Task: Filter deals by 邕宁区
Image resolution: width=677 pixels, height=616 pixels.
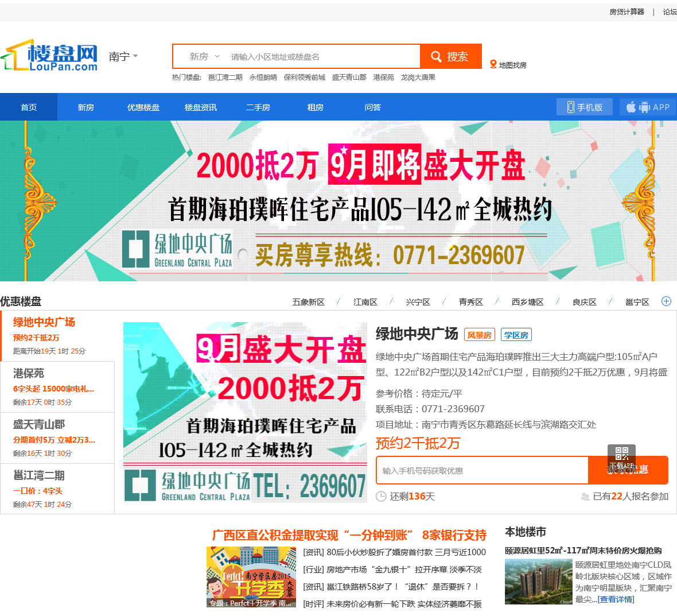Action: click(637, 302)
